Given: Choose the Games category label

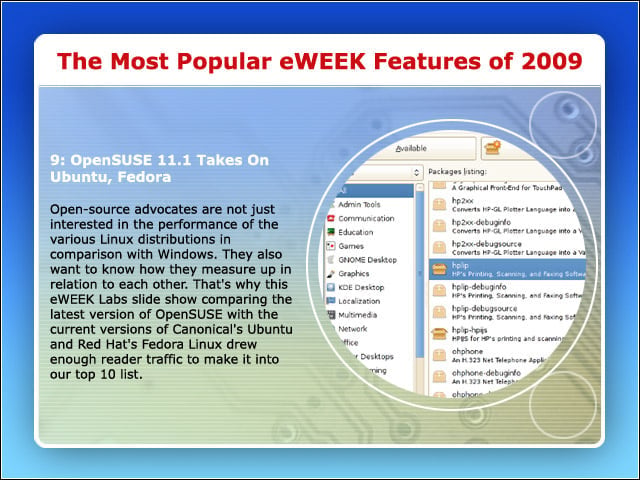Looking at the screenshot, I should click(x=351, y=246).
